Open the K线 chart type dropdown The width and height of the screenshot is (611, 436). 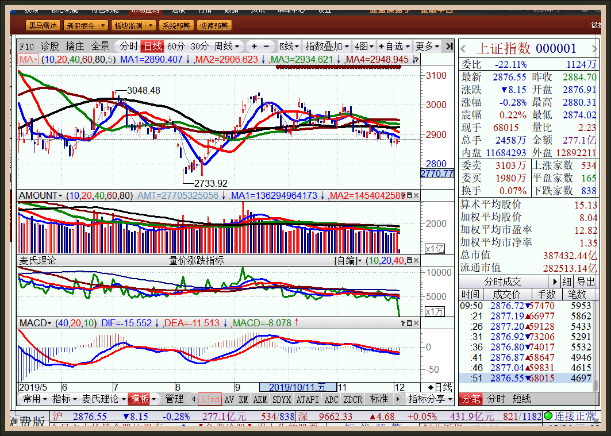[x=289, y=46]
